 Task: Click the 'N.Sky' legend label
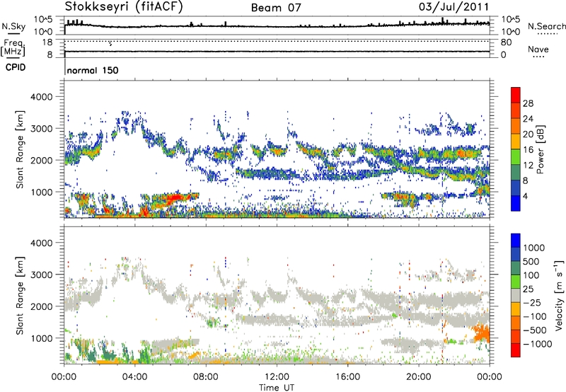(13, 26)
